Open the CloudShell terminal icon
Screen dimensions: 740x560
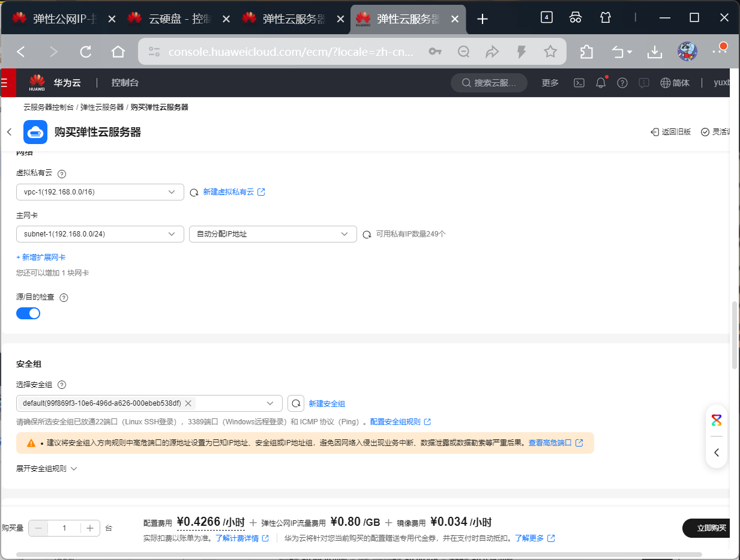tap(579, 83)
